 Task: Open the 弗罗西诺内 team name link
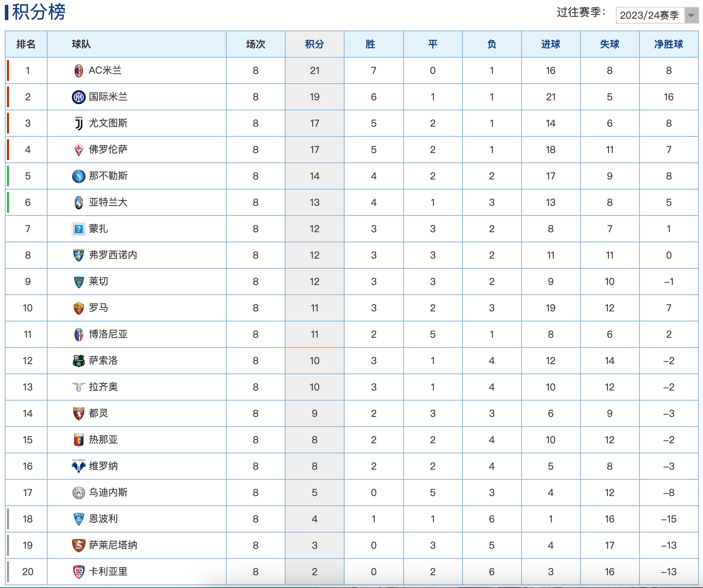tap(113, 255)
